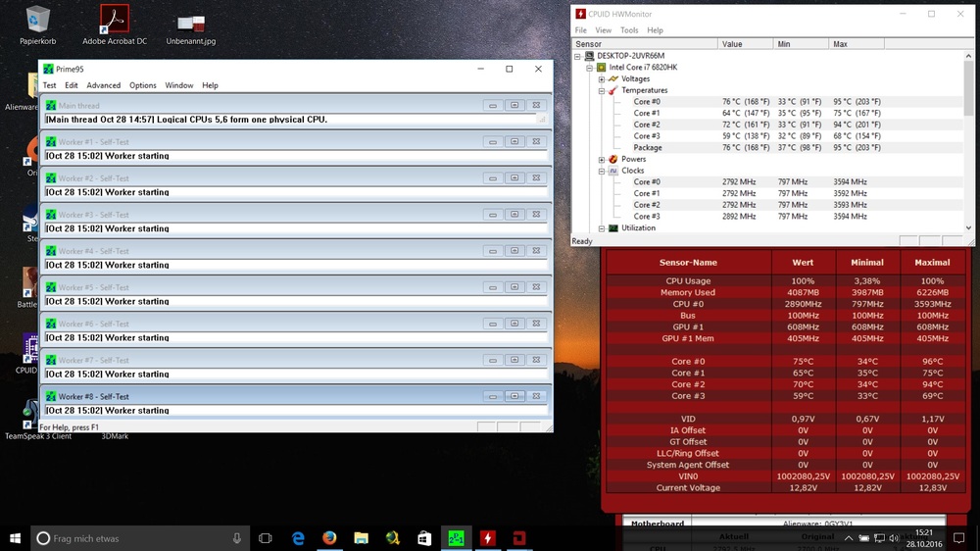The width and height of the screenshot is (980, 551).
Task: Open the Tools menu in HWMonitor
Action: tap(629, 30)
